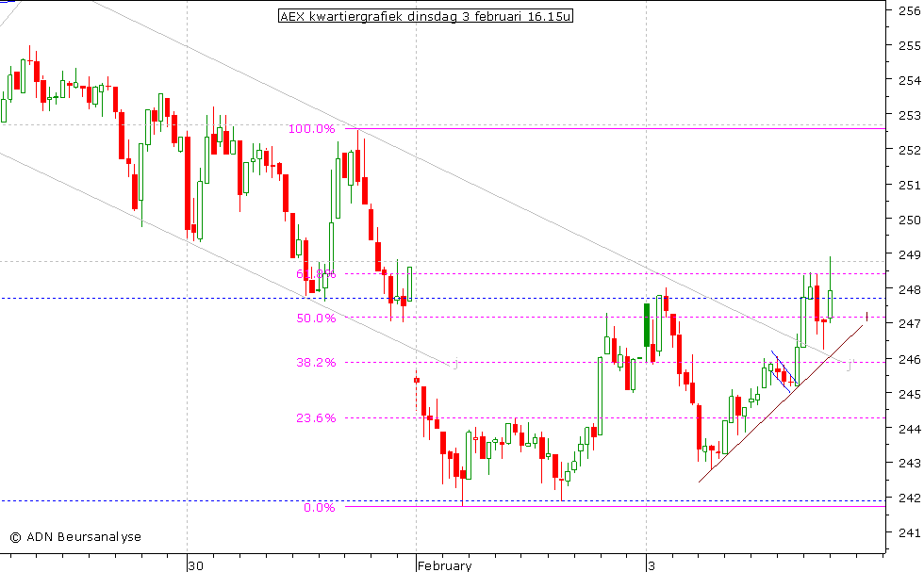This screenshot has height=572, width=924.
Task: Select the solid magenta 100% level line
Action: point(613,128)
